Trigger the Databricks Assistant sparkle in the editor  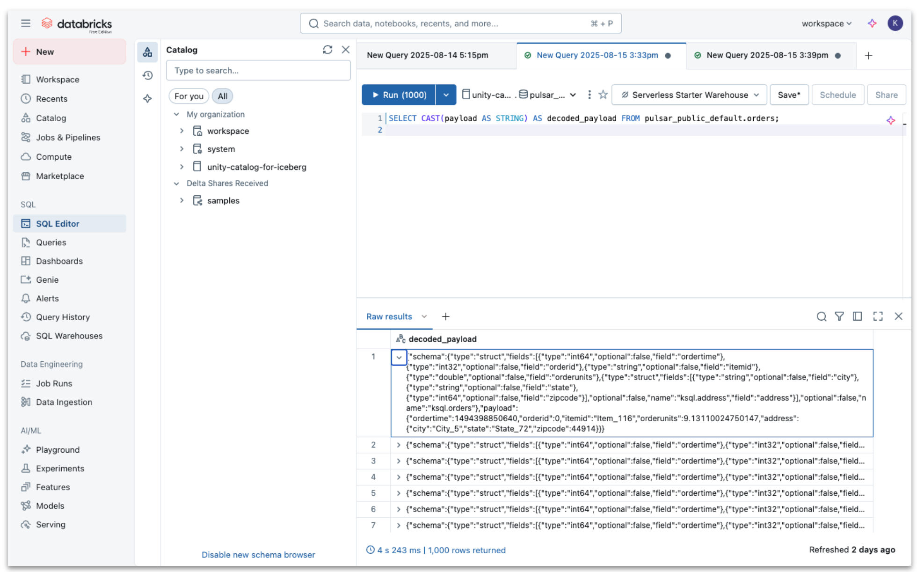tap(891, 120)
